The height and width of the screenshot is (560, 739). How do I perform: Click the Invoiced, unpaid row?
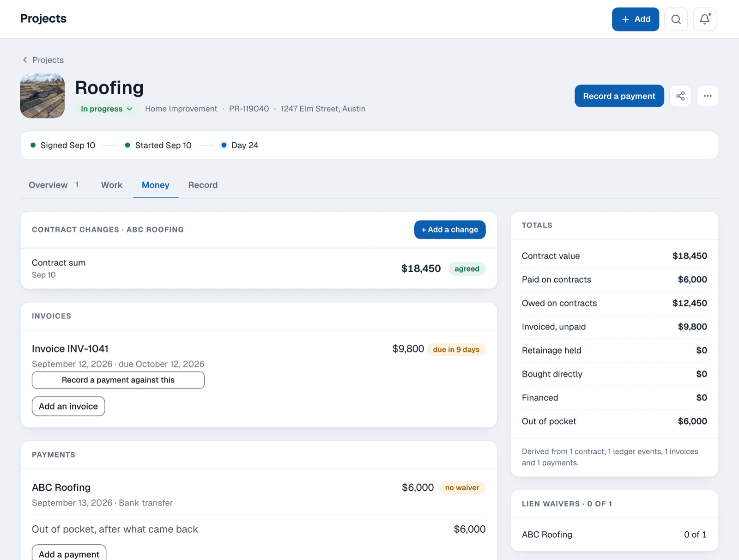click(x=614, y=327)
